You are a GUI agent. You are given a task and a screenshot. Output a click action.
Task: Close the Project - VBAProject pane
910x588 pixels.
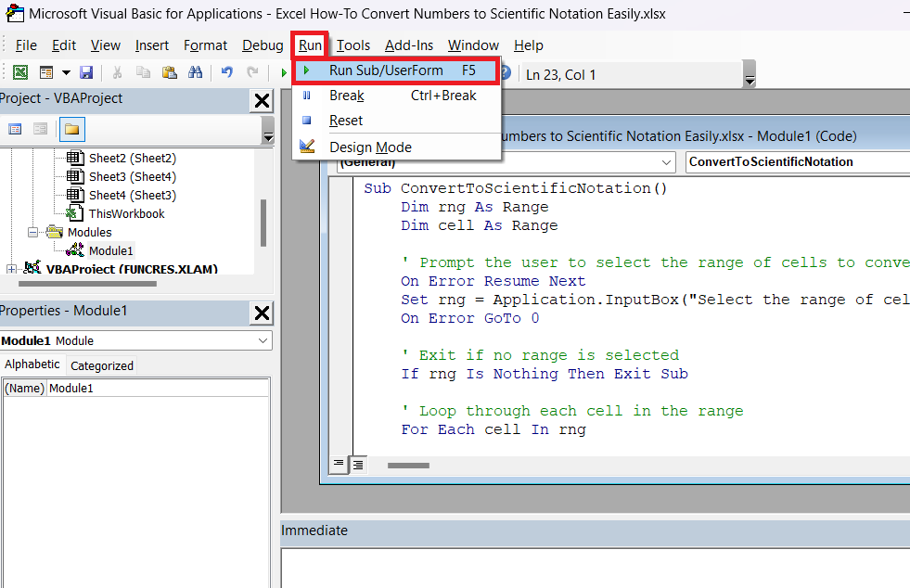click(262, 100)
